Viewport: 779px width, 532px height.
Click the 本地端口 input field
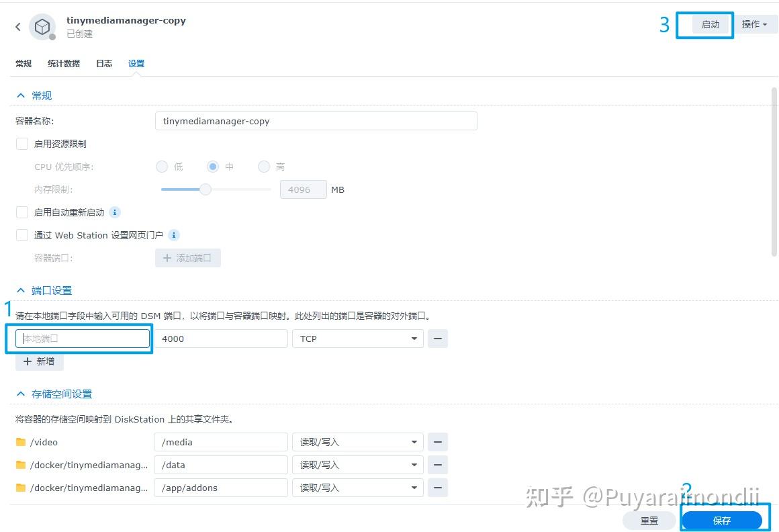[x=81, y=339]
